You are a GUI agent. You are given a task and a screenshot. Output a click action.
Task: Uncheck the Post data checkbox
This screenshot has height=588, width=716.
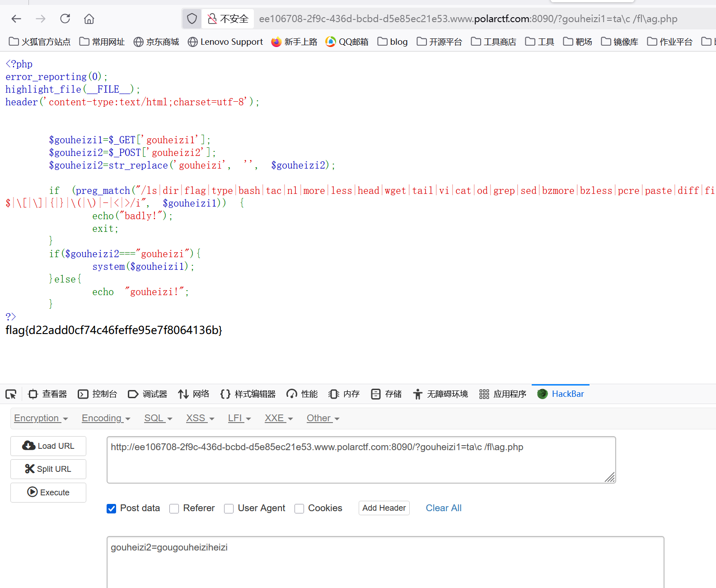111,508
